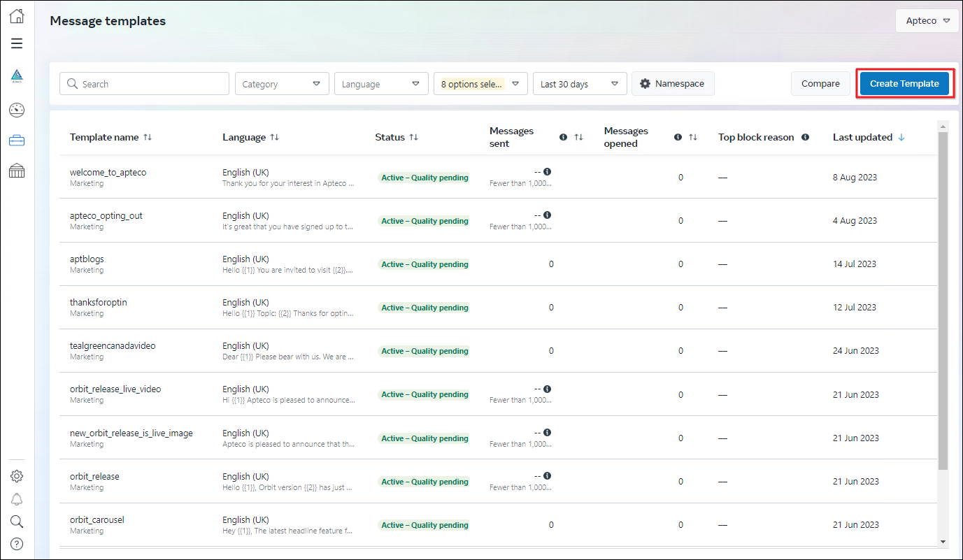Click the orbit_release template name

pyautogui.click(x=94, y=477)
